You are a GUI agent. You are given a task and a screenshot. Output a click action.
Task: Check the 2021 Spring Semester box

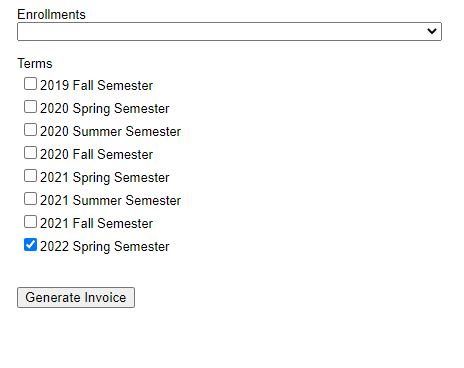30,176
